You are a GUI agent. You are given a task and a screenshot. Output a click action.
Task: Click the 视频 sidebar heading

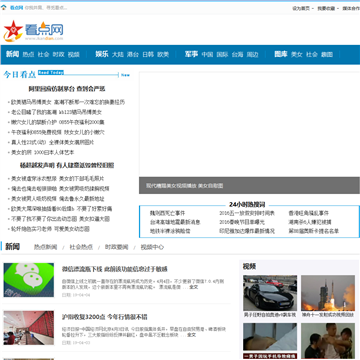[249, 266]
